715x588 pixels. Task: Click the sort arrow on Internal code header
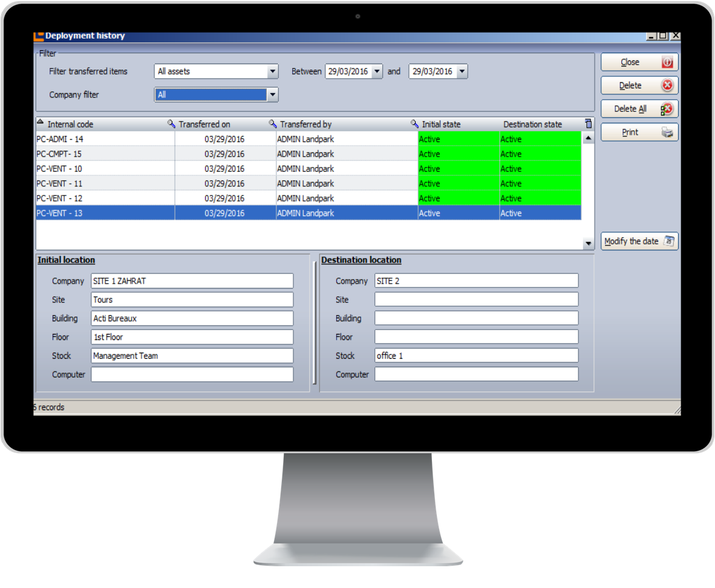[40, 122]
